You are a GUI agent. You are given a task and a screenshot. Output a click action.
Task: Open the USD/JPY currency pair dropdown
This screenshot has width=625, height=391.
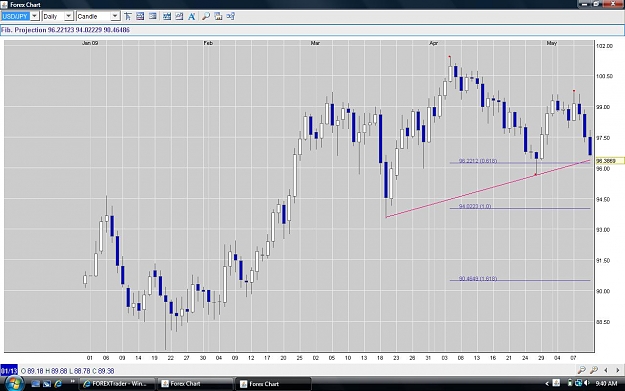coord(35,16)
